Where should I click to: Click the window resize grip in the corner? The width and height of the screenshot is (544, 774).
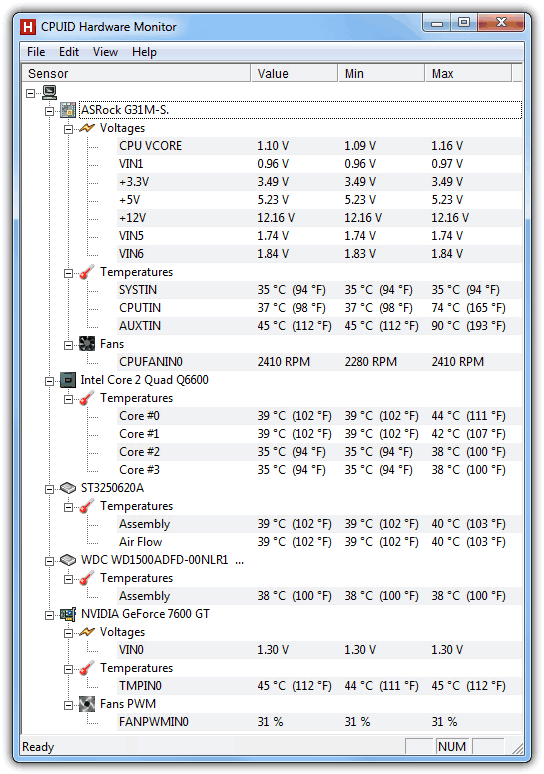(x=517, y=748)
